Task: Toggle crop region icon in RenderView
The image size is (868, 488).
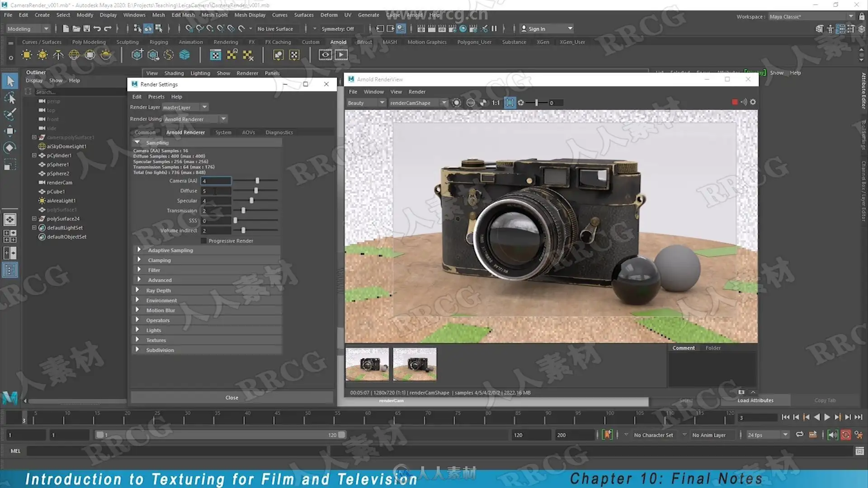Action: click(509, 103)
